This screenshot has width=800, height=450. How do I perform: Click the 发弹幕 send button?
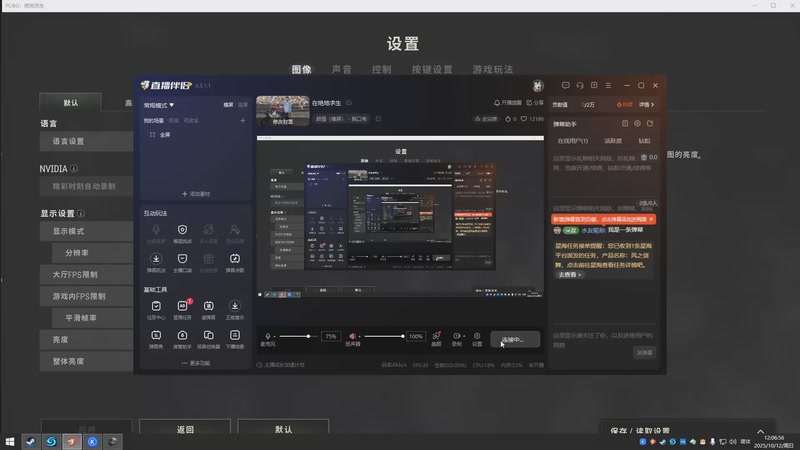(644, 353)
